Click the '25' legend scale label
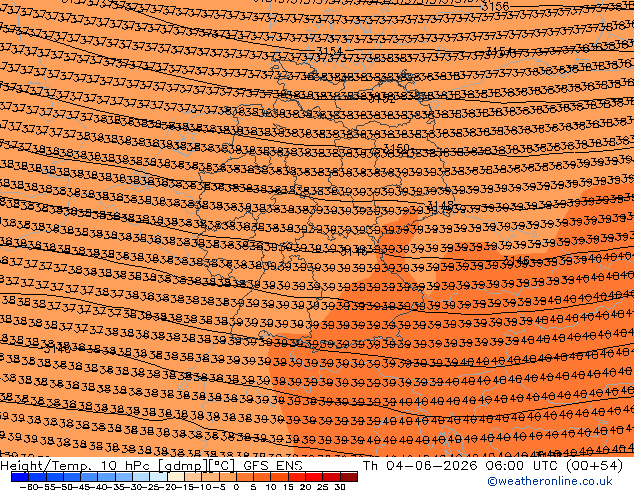The height and width of the screenshot is (490, 634). click(323, 486)
